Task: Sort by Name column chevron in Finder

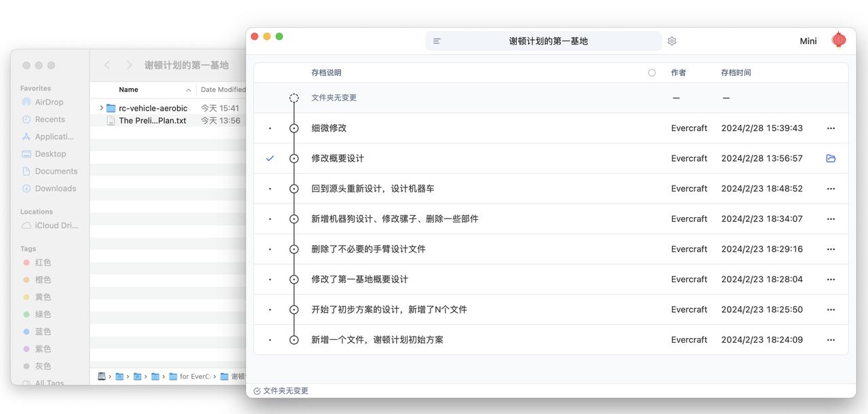Action: [188, 90]
